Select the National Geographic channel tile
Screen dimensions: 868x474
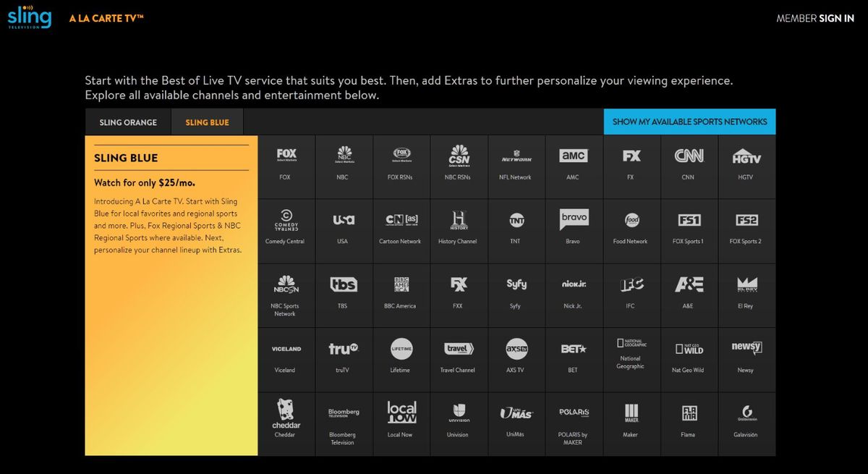pos(631,360)
